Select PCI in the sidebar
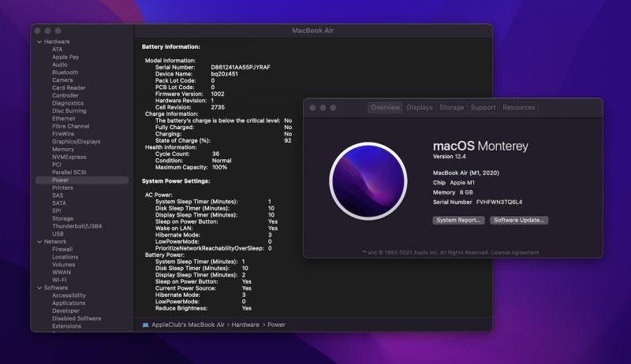631x364 pixels. pyautogui.click(x=56, y=165)
